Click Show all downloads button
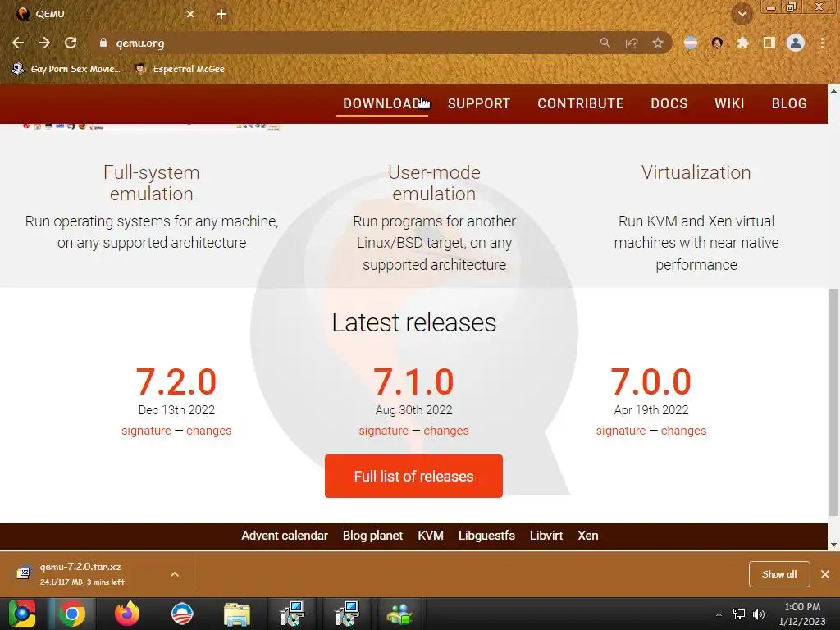Image resolution: width=840 pixels, height=630 pixels. pos(779,574)
